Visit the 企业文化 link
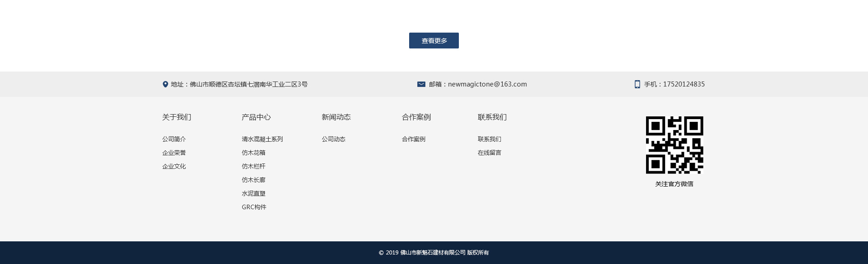The image size is (868, 264). pyautogui.click(x=174, y=166)
